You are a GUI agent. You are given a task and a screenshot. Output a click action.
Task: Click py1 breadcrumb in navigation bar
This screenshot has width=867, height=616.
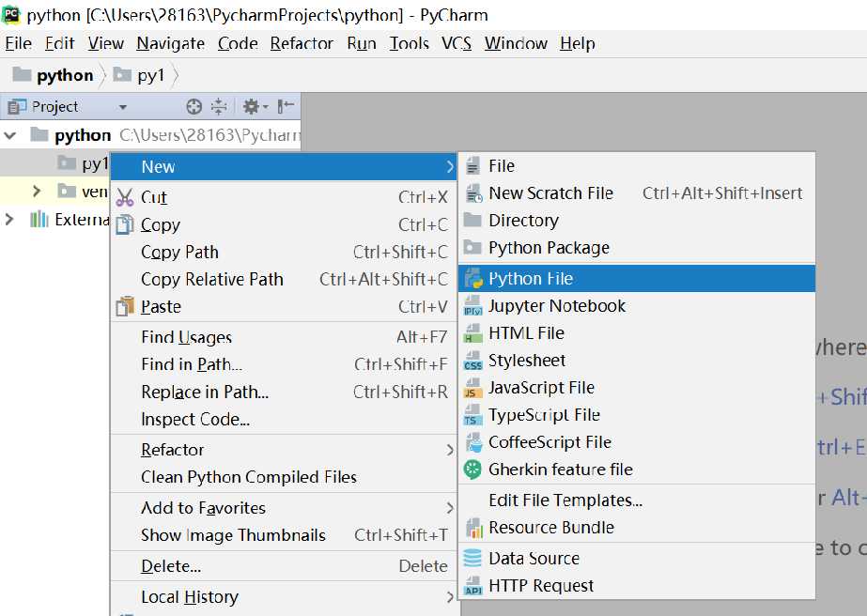pyautogui.click(x=139, y=75)
